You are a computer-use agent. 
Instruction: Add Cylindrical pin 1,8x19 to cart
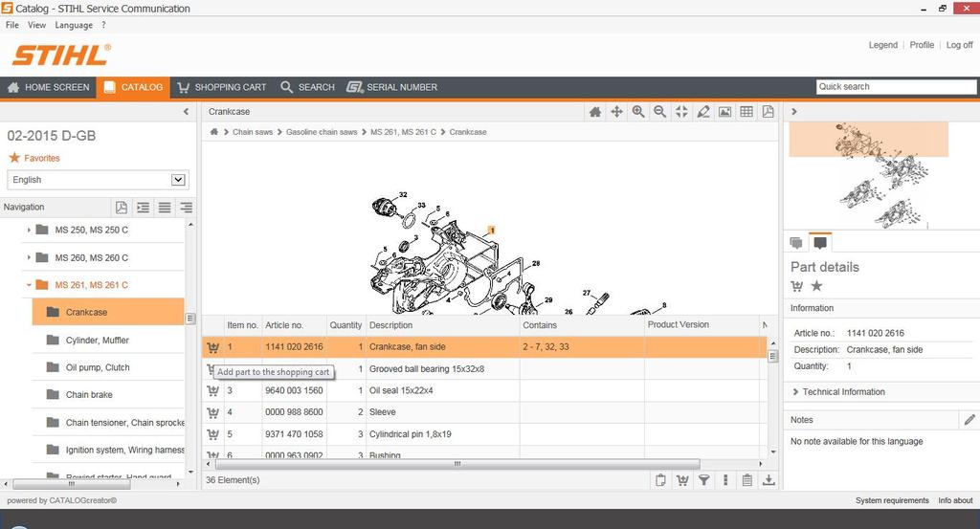(x=213, y=434)
